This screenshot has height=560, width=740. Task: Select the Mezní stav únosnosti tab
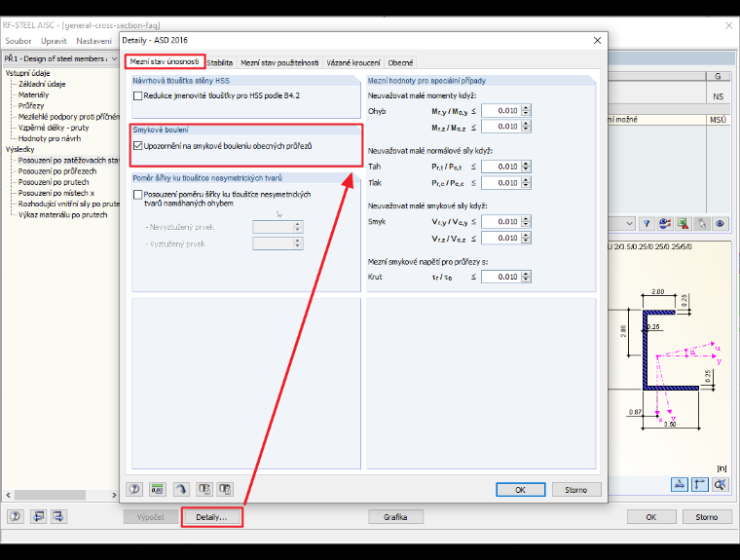165,61
